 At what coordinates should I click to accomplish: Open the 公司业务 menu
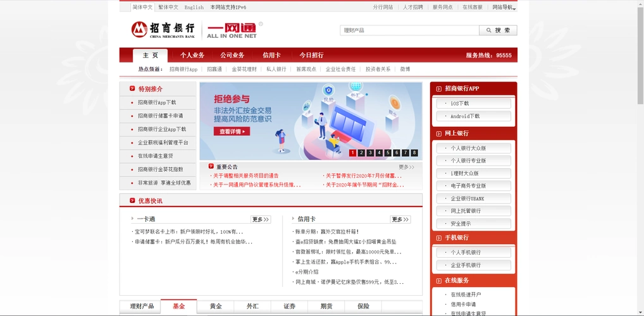232,56
